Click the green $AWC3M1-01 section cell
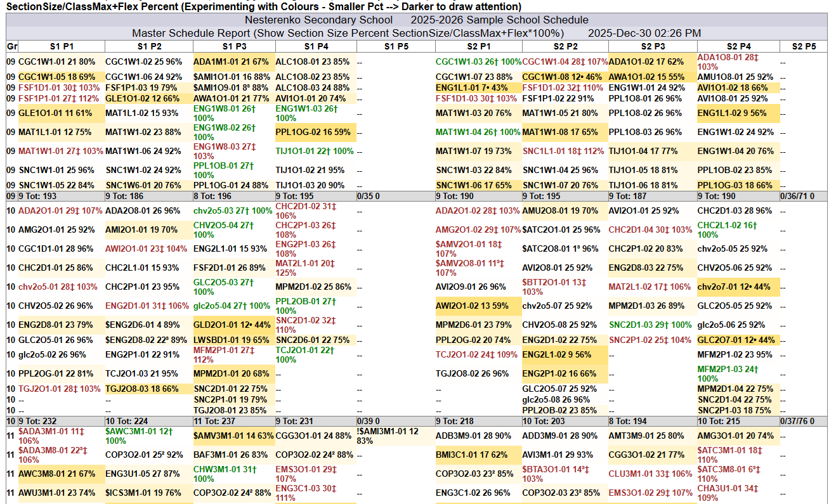Screen dimensions: 829x504 [x=131, y=436]
